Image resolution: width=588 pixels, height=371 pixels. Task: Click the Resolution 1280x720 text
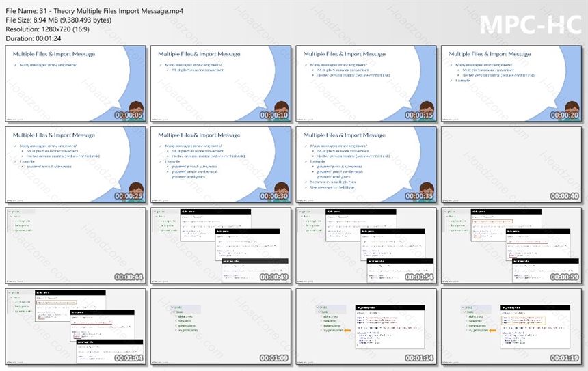point(48,29)
